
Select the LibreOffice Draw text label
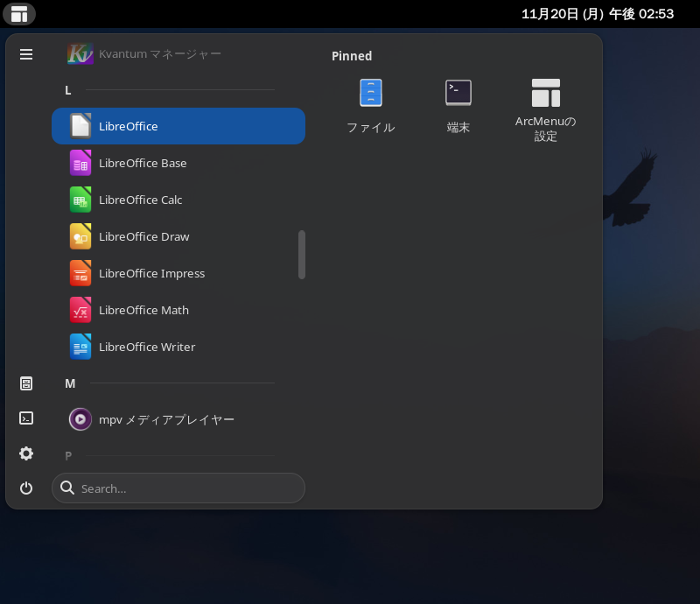[144, 236]
